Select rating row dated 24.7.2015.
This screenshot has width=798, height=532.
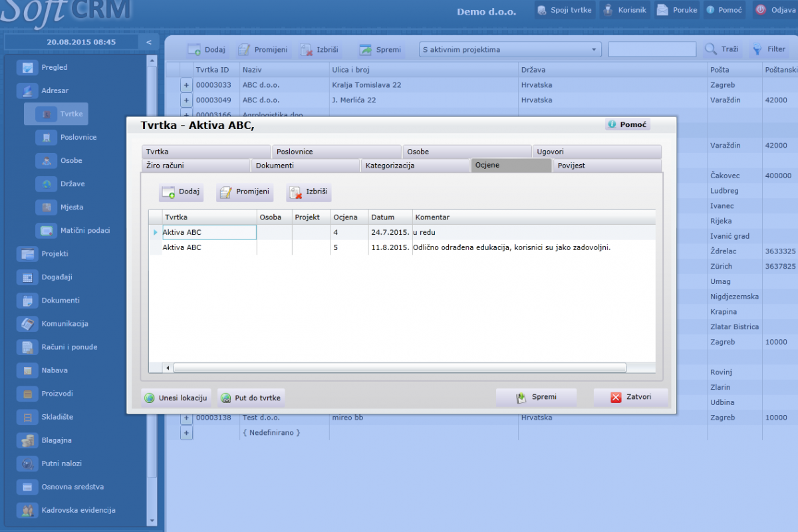pyautogui.click(x=402, y=232)
